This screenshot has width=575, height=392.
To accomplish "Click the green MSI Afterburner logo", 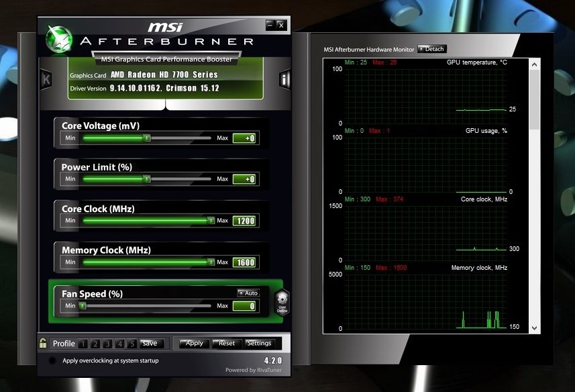I will tap(58, 40).
